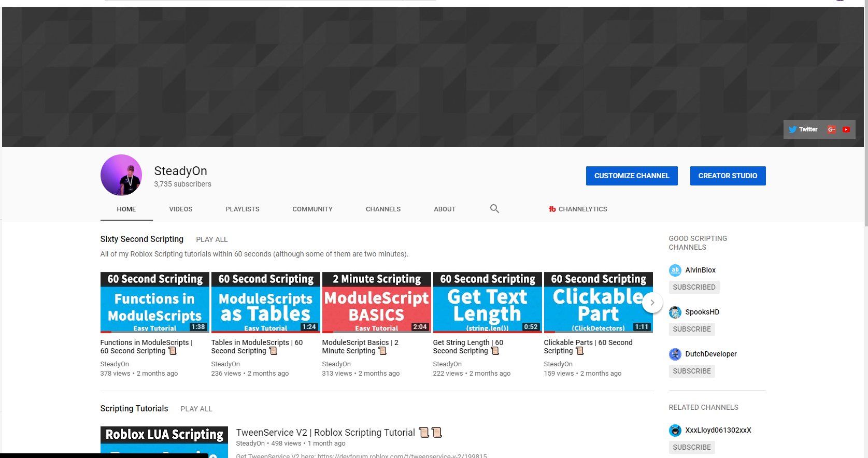
Task: Subscribe to XxxLloyd061302xxX
Action: pos(692,447)
